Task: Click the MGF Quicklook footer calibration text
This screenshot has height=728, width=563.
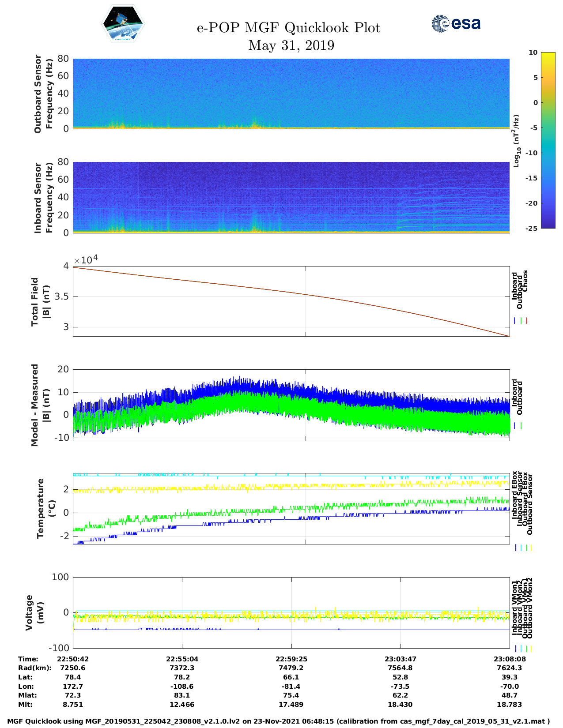Action: [x=279, y=721]
